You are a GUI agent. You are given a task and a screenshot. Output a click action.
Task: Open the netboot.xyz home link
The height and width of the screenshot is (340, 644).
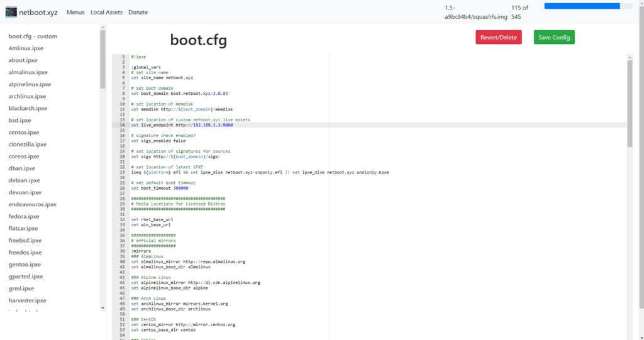point(38,13)
